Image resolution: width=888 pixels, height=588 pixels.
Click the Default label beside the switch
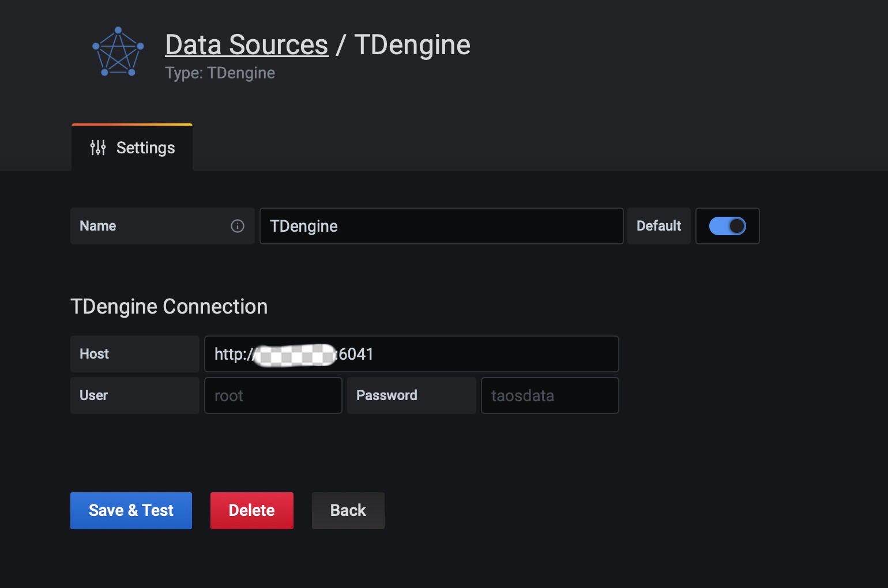pos(659,226)
